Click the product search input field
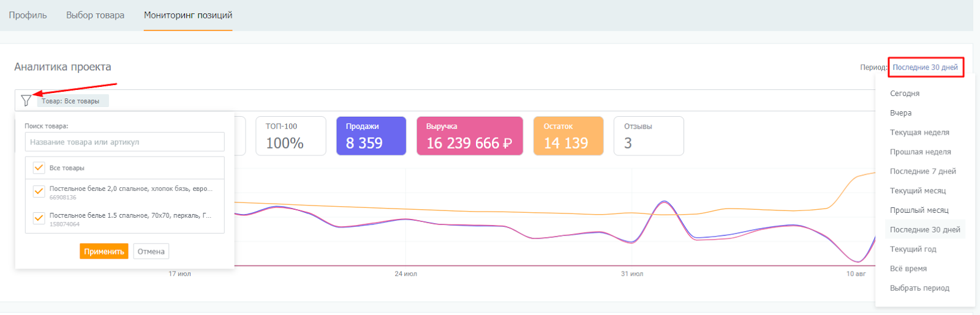Screen dimensions: 980x315 click(124, 142)
